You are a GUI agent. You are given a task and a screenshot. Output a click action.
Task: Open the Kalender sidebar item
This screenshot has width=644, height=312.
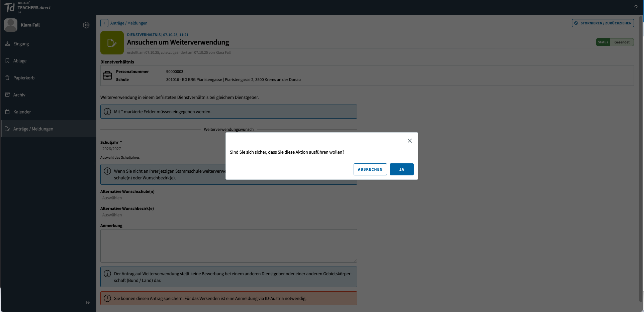point(22,112)
